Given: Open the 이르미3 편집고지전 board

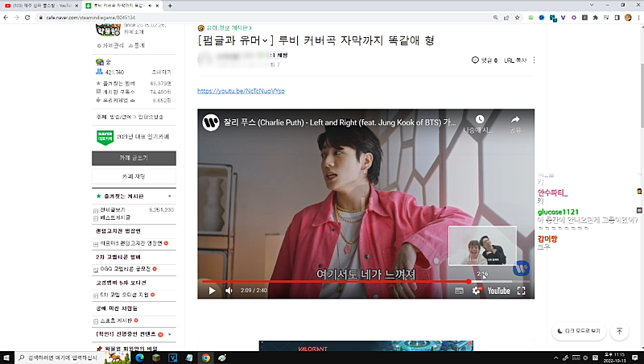Looking at the screenshot, I should point(131,243).
